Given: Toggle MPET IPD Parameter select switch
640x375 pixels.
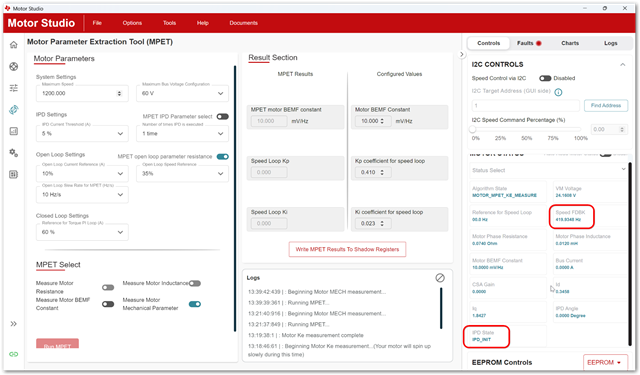Looking at the screenshot, I should [222, 117].
